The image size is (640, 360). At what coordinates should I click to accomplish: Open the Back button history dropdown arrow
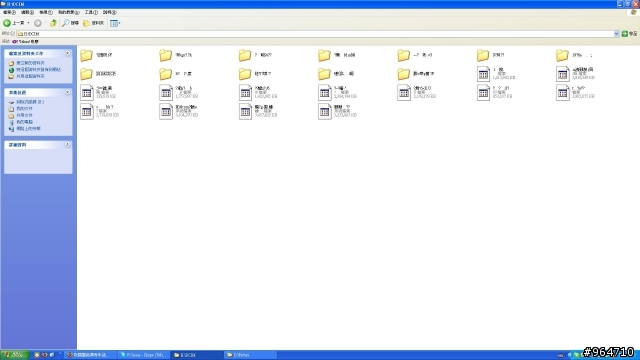coord(28,23)
